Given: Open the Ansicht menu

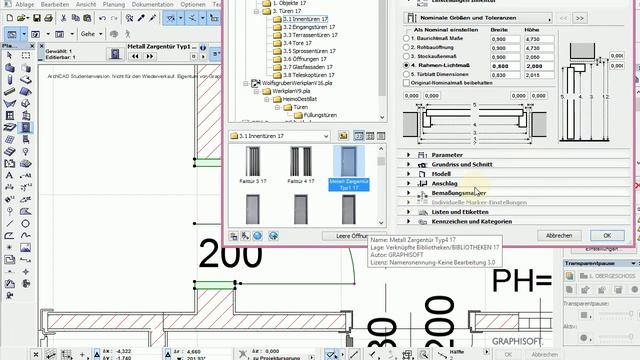Looking at the screenshot, I should [x=86, y=4].
